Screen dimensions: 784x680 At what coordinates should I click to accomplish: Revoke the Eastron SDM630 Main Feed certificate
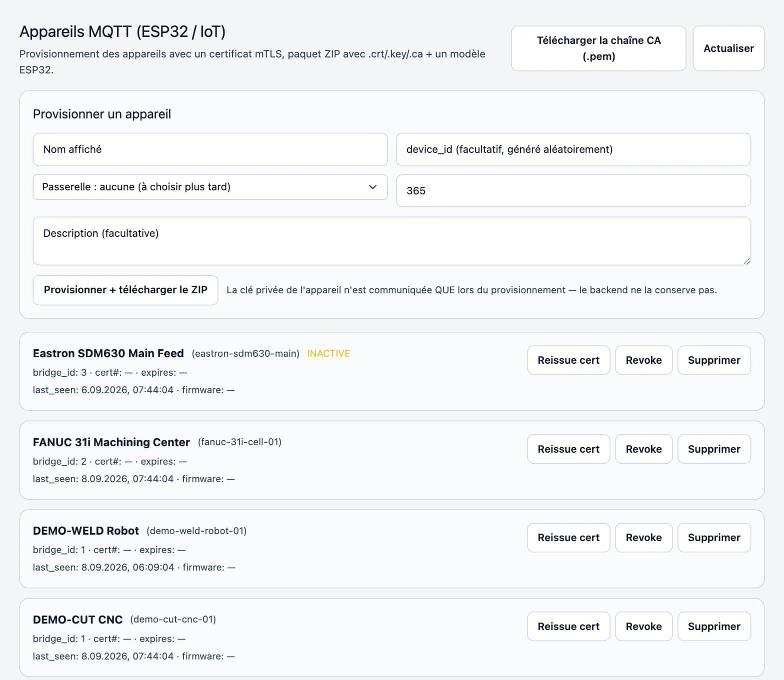[x=643, y=360]
